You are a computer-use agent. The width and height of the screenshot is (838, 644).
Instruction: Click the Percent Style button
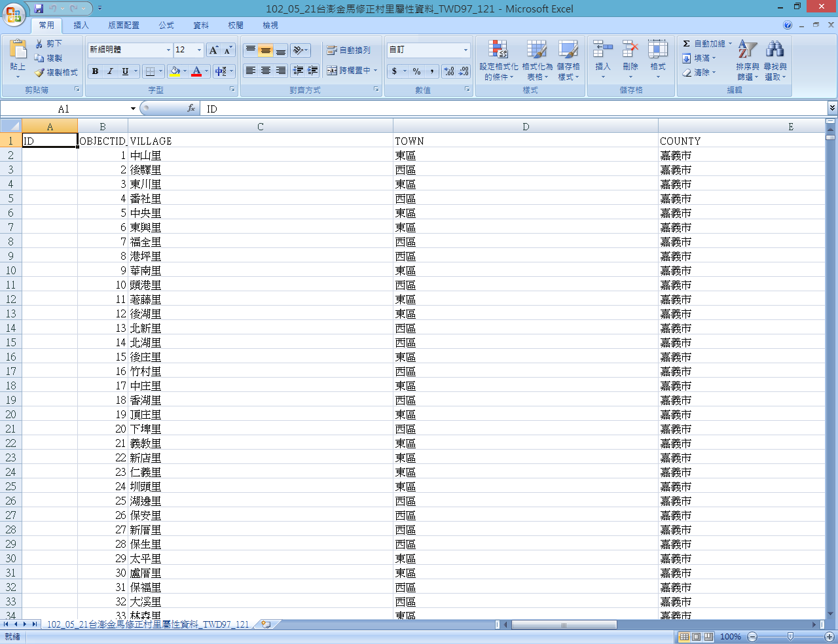coord(416,71)
